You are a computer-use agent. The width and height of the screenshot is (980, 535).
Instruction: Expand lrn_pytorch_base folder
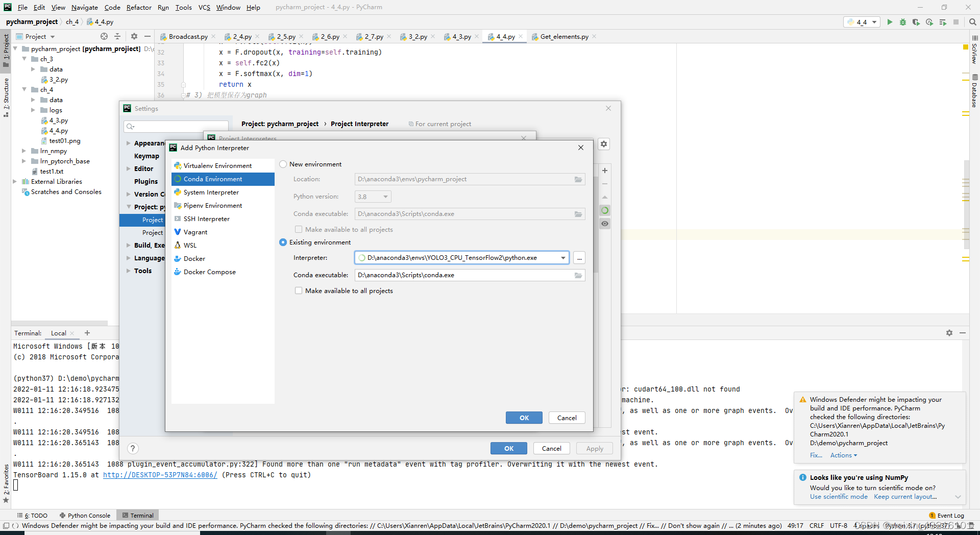point(24,161)
